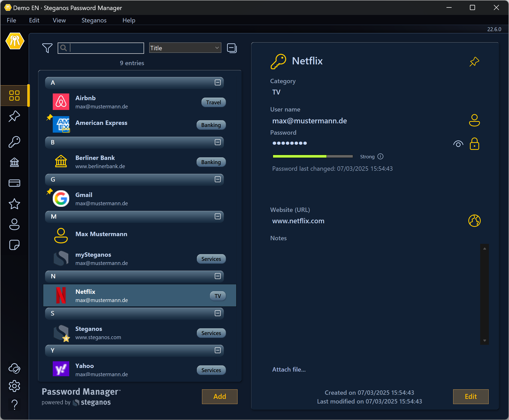Open the filter funnel icon
This screenshot has width=509, height=420.
point(47,48)
